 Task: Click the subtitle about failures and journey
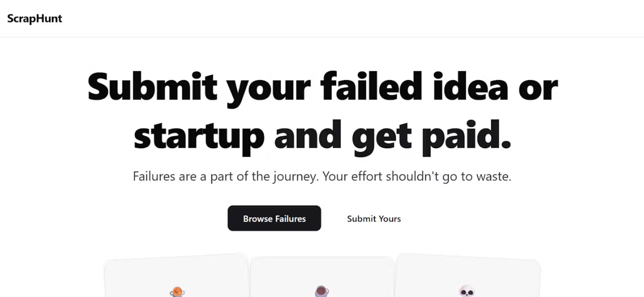pos(322,176)
